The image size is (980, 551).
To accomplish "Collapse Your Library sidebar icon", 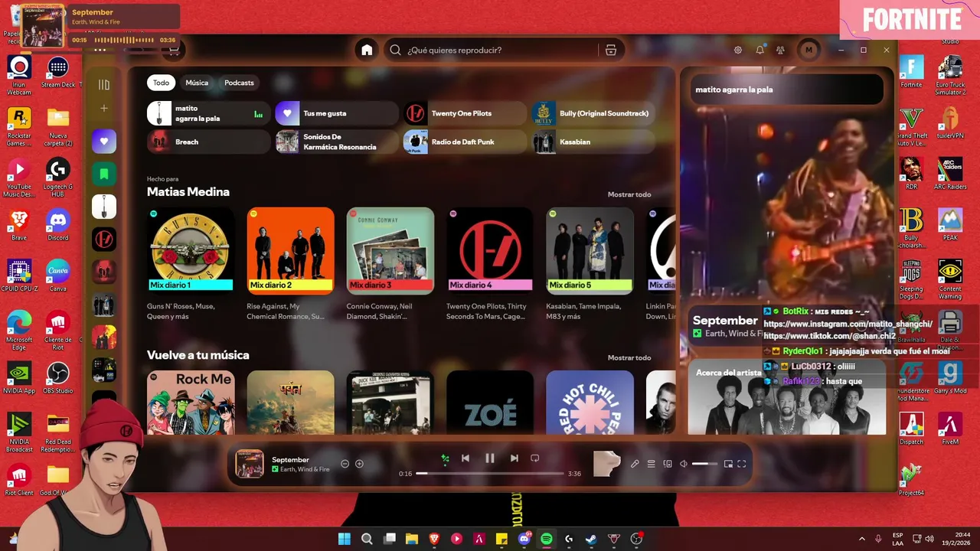I will click(104, 85).
